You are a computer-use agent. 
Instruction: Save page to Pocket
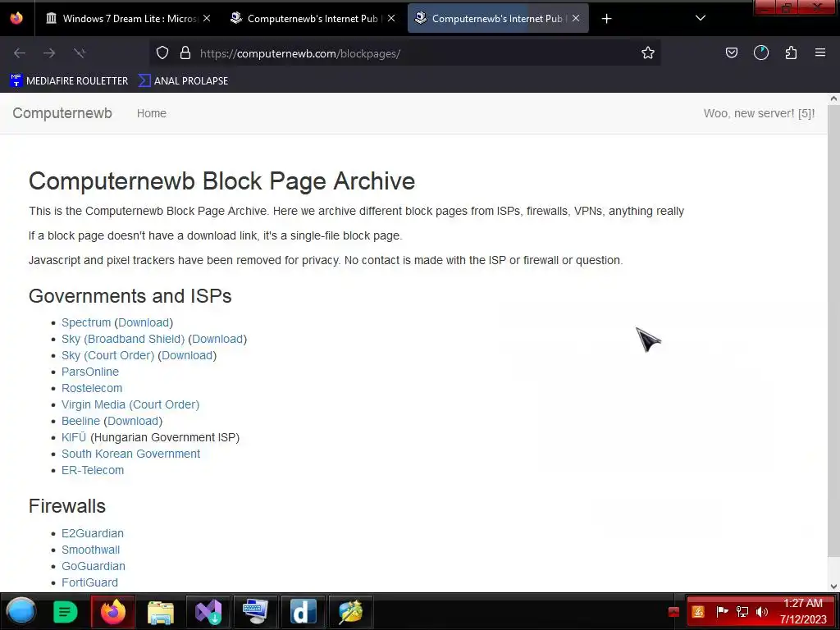pos(731,53)
